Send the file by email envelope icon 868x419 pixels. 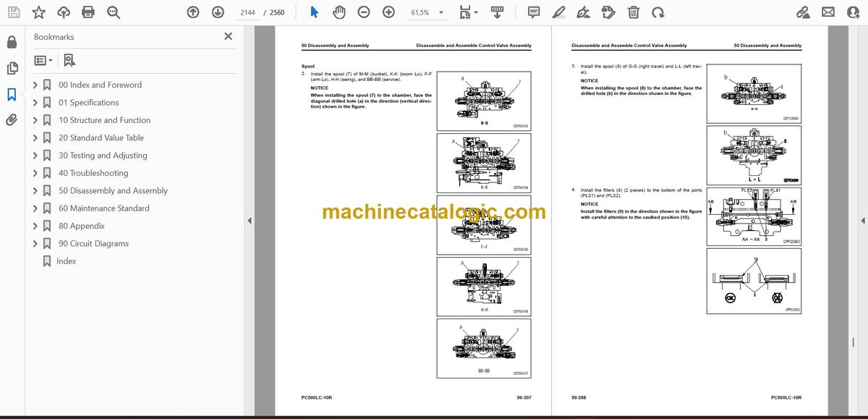pos(828,12)
